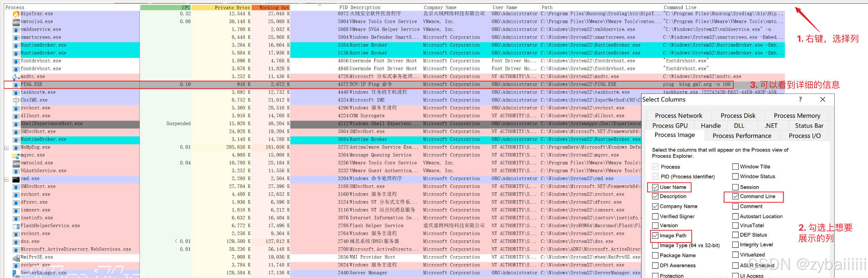Open the Process GPU tab
This screenshot has height=278, width=868.
pyautogui.click(x=670, y=126)
